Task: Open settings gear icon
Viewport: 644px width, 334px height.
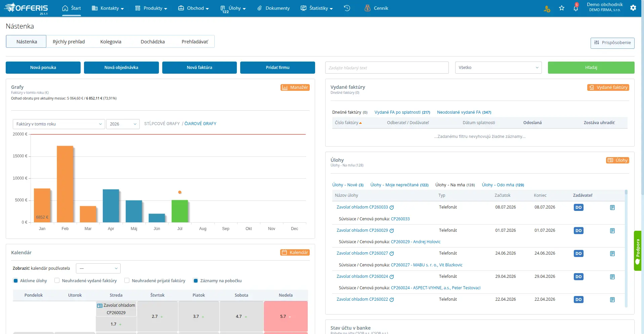Action: [x=633, y=8]
